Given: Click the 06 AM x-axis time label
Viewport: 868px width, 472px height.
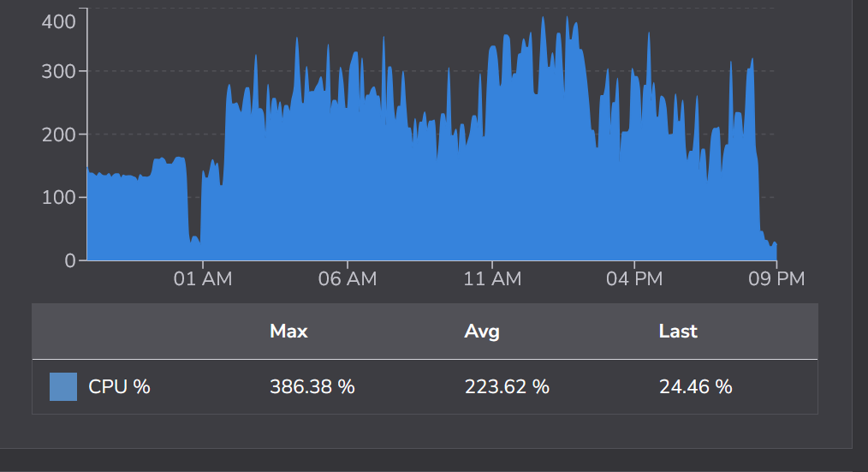Looking at the screenshot, I should (347, 279).
